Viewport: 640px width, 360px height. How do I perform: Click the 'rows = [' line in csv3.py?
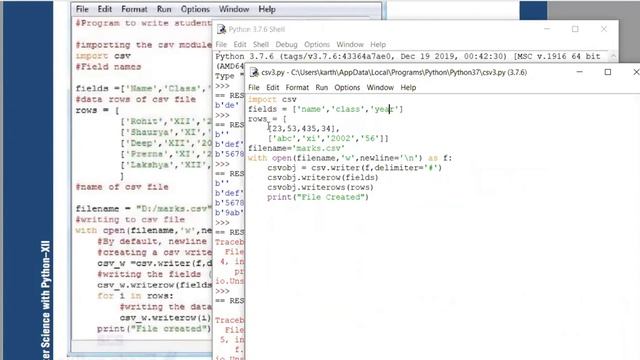pyautogui.click(x=267, y=119)
